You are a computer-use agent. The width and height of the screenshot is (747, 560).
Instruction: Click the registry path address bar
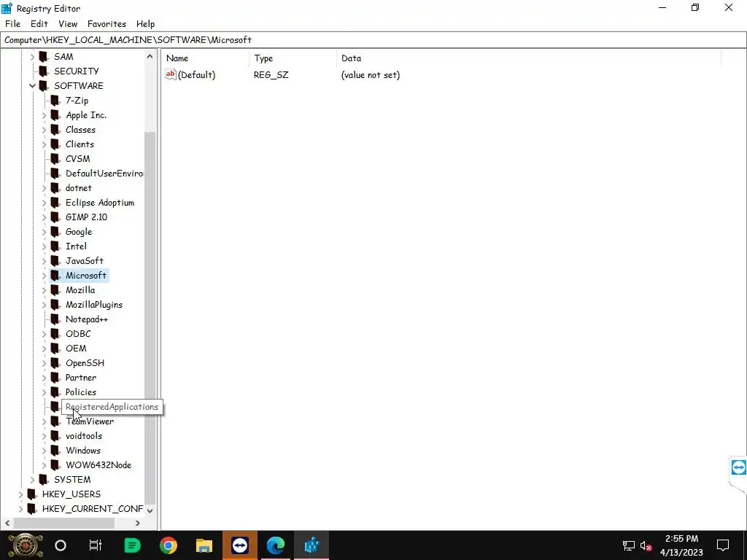(373, 40)
